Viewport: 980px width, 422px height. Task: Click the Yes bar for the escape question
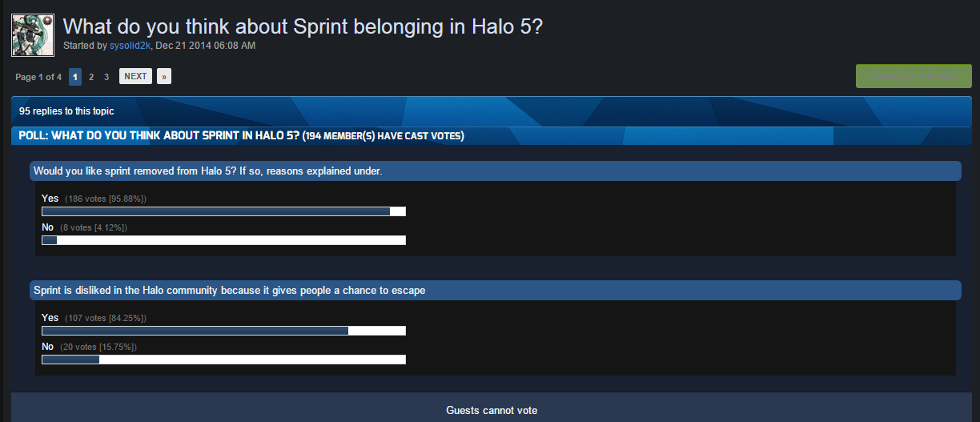click(x=223, y=331)
